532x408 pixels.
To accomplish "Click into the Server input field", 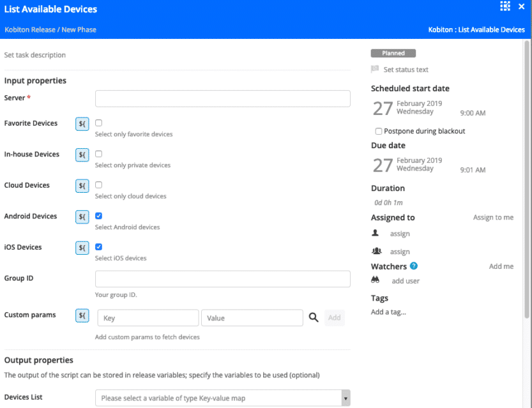I will click(x=222, y=98).
